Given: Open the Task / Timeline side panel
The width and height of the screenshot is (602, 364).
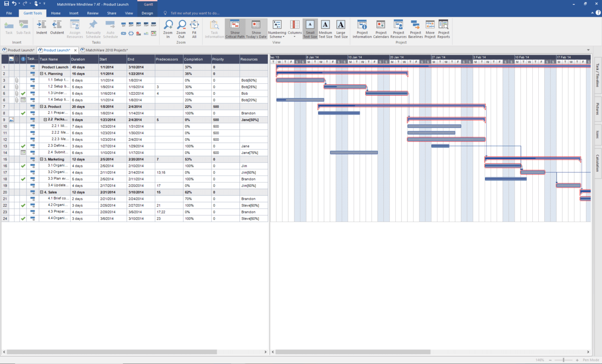Looking at the screenshot, I should click(597, 76).
